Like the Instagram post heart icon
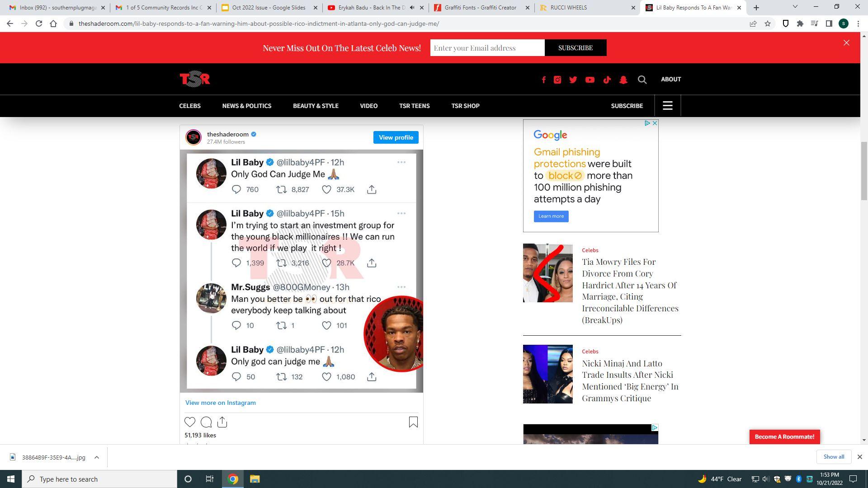The width and height of the screenshot is (868, 488). pyautogui.click(x=190, y=422)
